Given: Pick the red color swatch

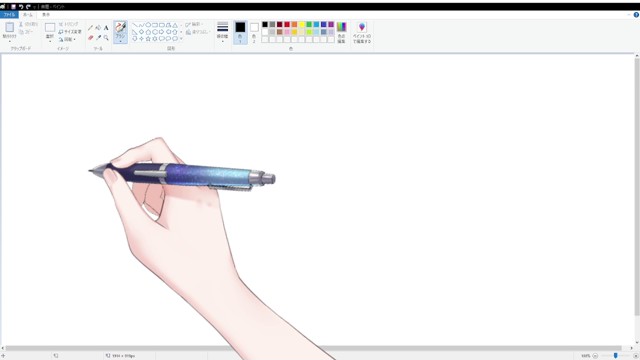Looking at the screenshot, I should [287, 24].
